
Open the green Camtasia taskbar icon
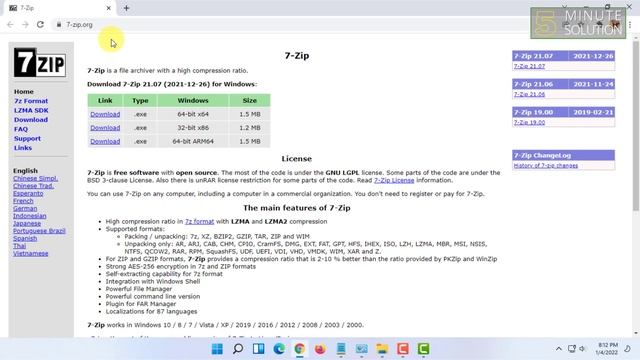(x=423, y=349)
